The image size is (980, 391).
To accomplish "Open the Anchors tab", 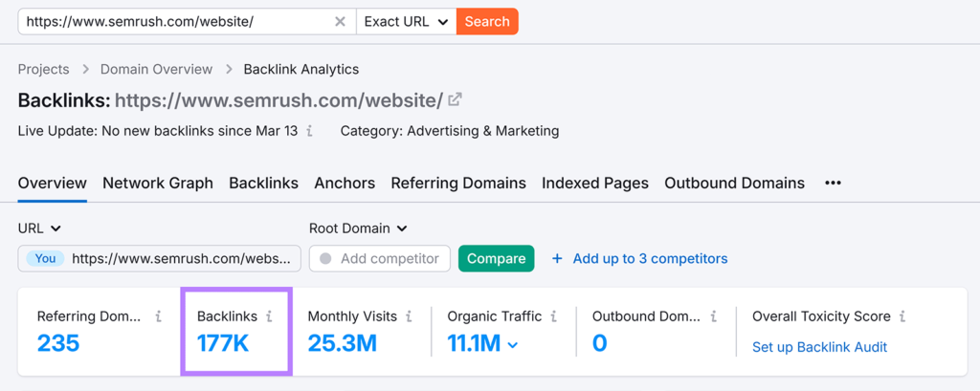I will point(345,183).
